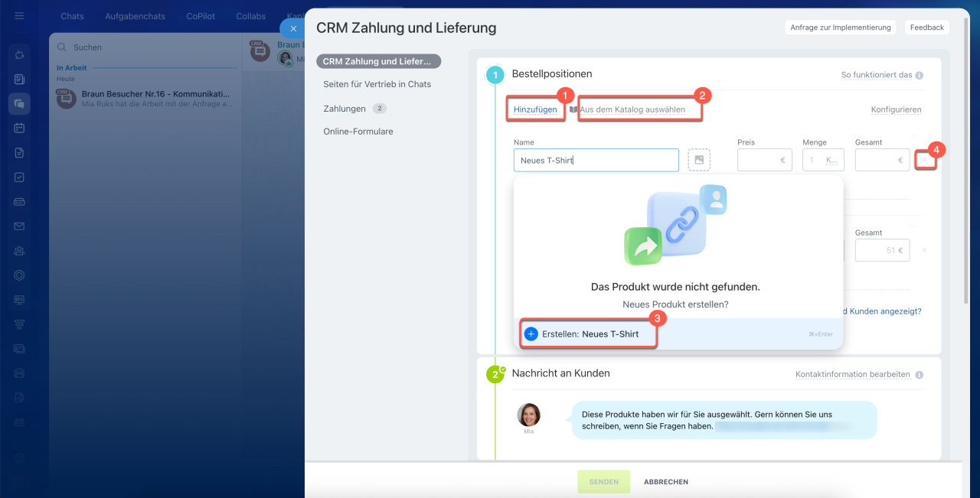
Task: Open the Zahlungen menu item
Action: click(x=345, y=109)
